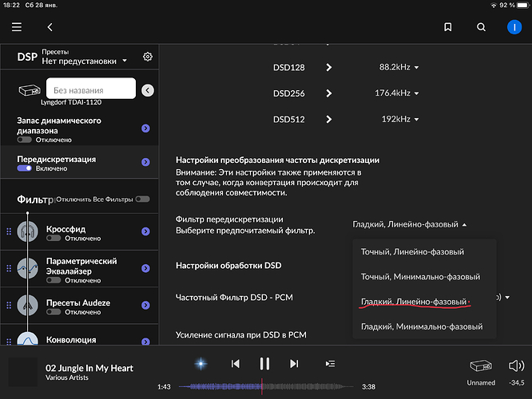This screenshot has height=399, width=532.
Task: Open the playback queue icon
Action: 330,364
